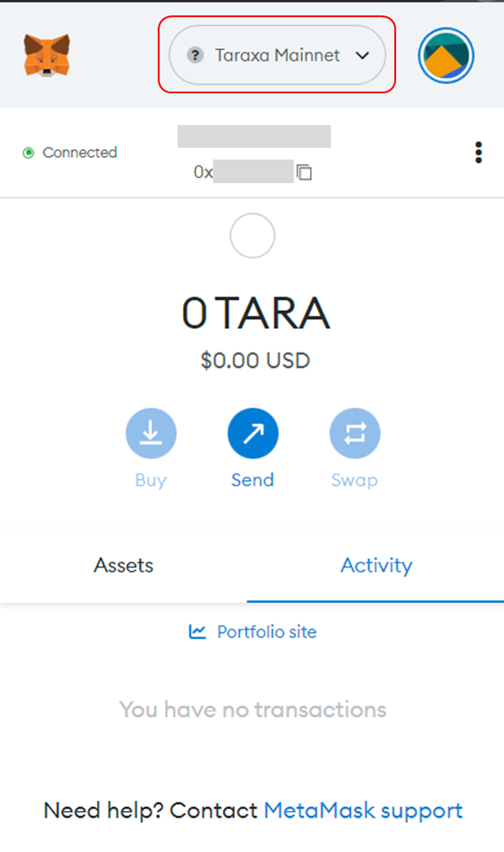Image resolution: width=504 pixels, height=852 pixels.
Task: Open the three-dot account options menu
Action: pos(479,152)
